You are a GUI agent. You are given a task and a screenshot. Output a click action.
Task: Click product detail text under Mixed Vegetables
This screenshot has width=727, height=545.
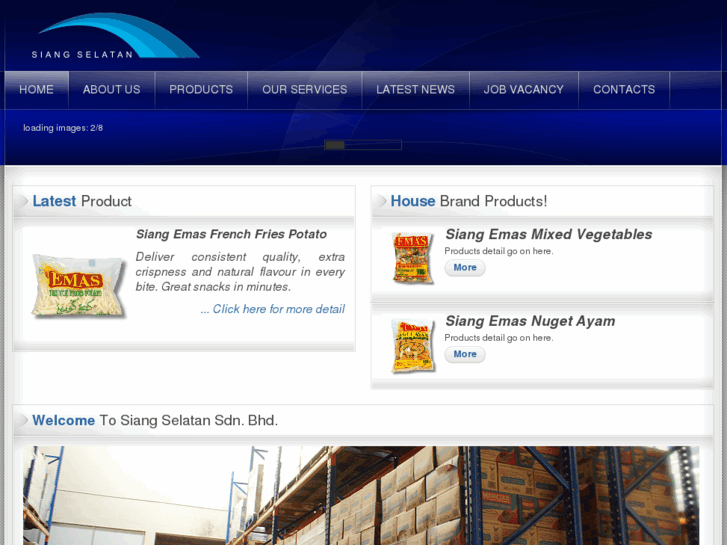(x=499, y=251)
